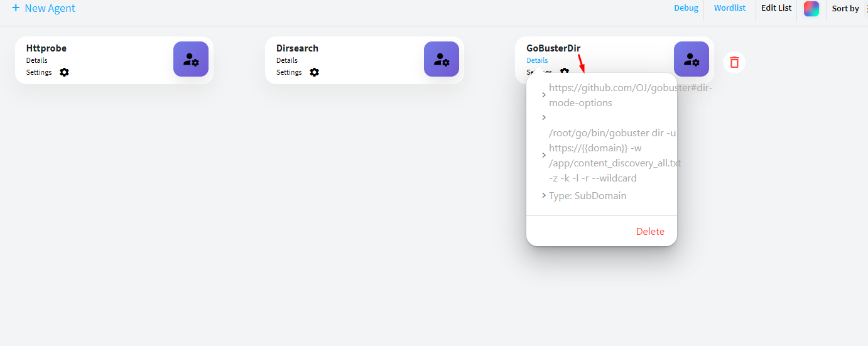The image size is (868, 346).
Task: Open Dirsearch settings gear
Action: pos(314,72)
